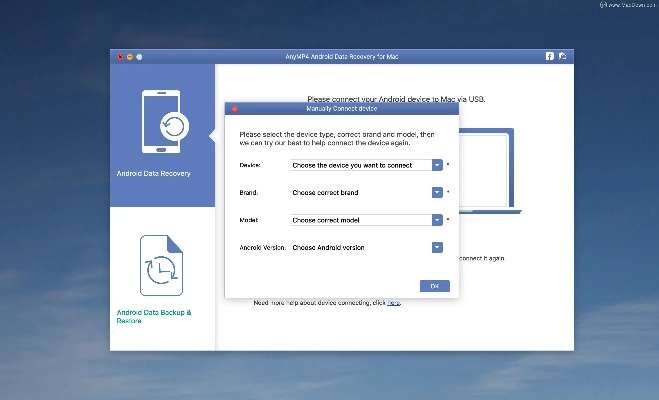Close the Manually Connect device dialog
This screenshot has height=400, width=659.
click(x=234, y=107)
